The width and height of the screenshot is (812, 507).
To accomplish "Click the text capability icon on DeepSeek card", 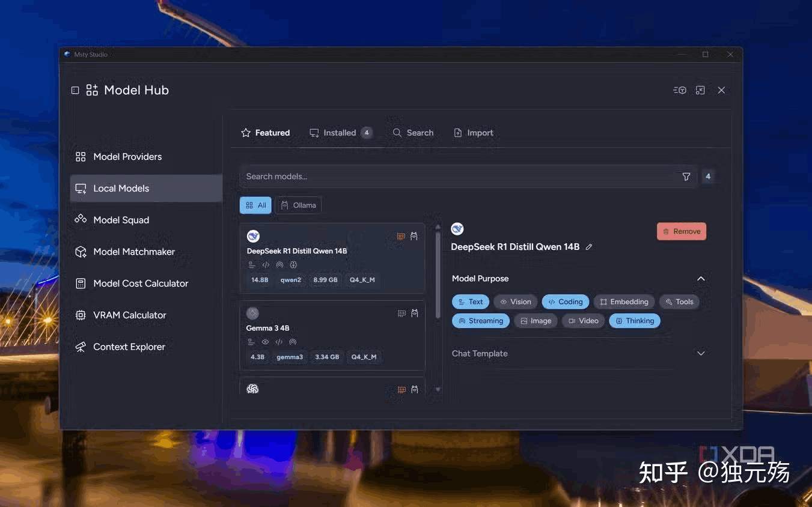I will click(x=252, y=265).
